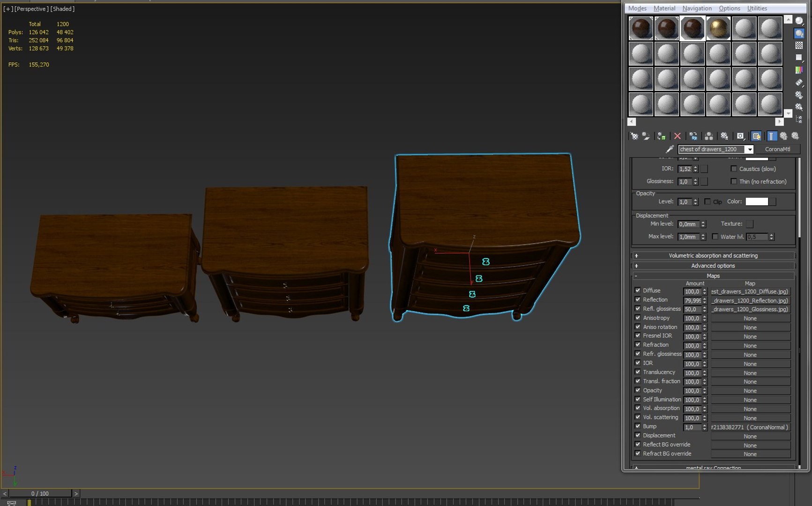Click Put Material to Scene icon
Viewport: 812px width, 506px height.
[646, 136]
